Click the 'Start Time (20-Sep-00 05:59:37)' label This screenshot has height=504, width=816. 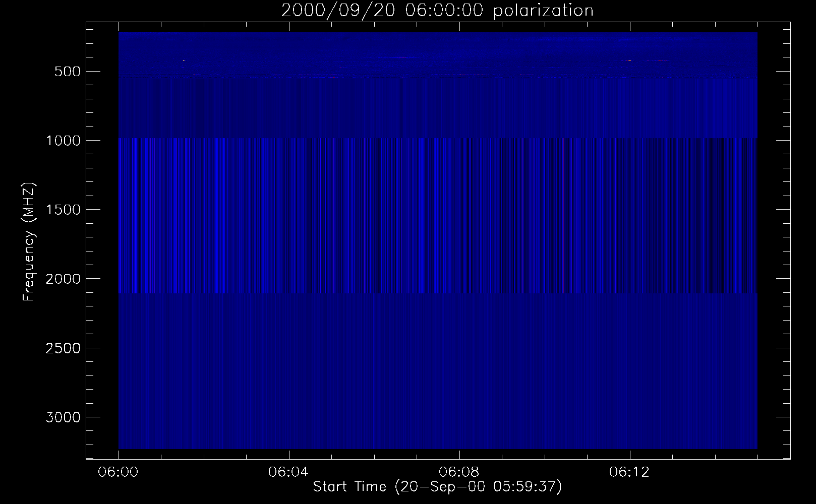click(x=437, y=487)
